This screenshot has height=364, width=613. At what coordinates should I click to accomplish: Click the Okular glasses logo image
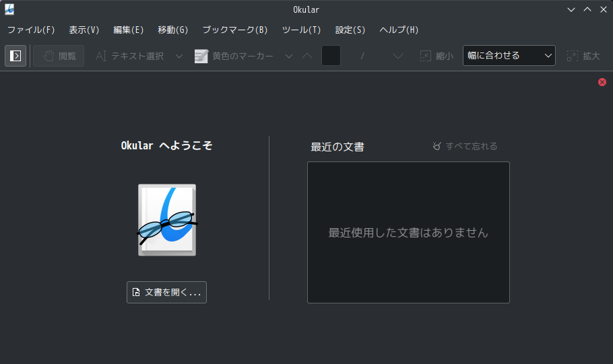(x=167, y=220)
